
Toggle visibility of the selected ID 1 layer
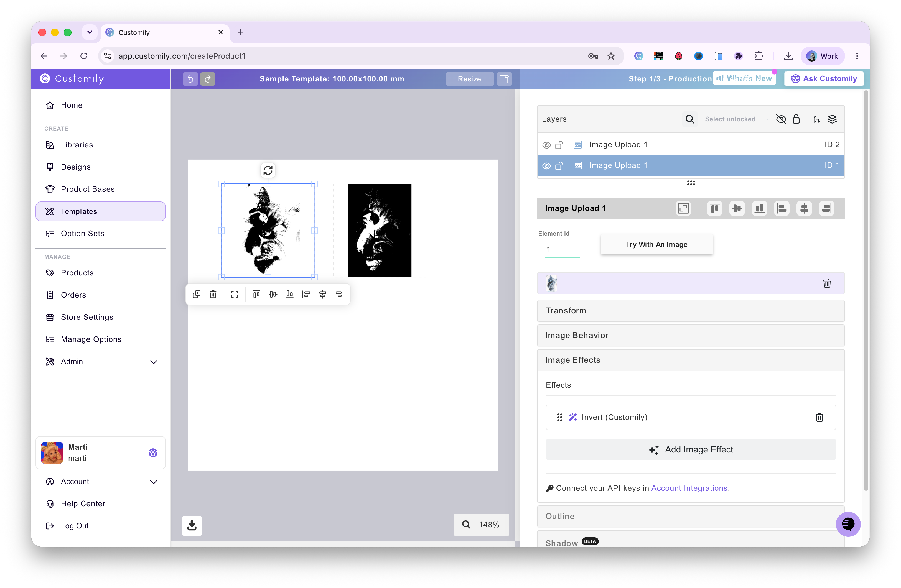click(x=546, y=166)
